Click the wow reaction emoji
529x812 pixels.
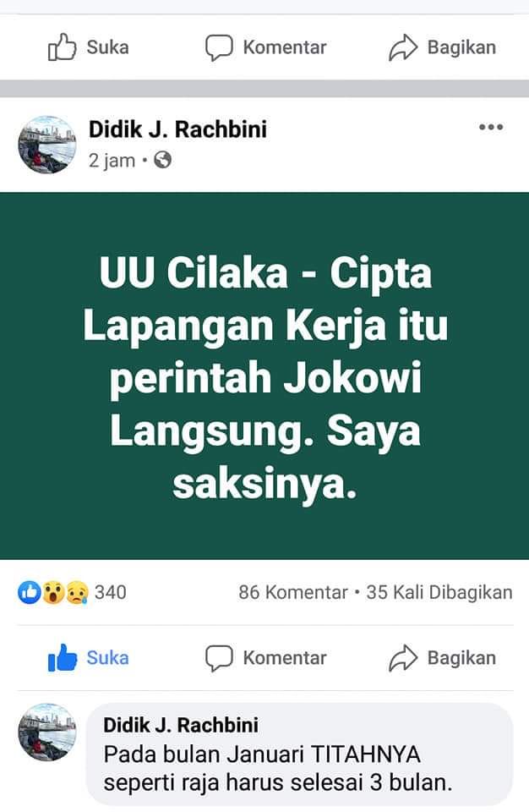pos(53,592)
